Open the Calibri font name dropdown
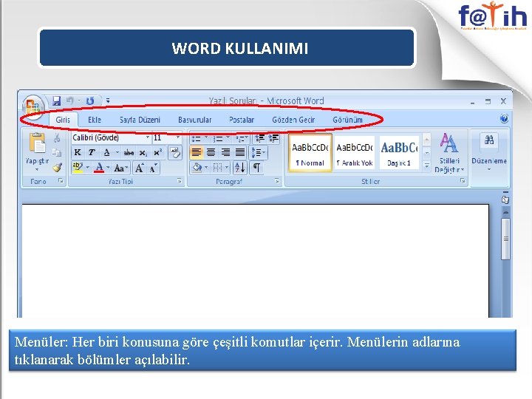Image resolution: width=532 pixels, height=399 pixels. tap(148, 137)
